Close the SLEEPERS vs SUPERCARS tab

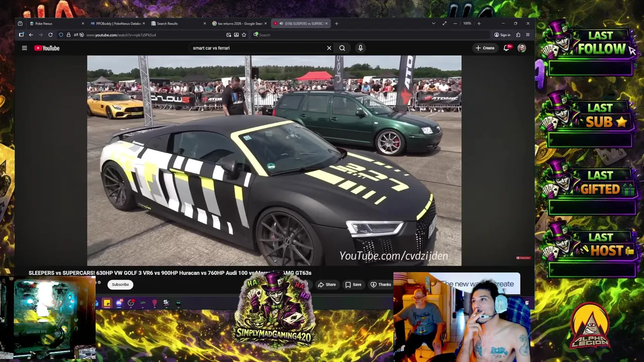tap(327, 23)
